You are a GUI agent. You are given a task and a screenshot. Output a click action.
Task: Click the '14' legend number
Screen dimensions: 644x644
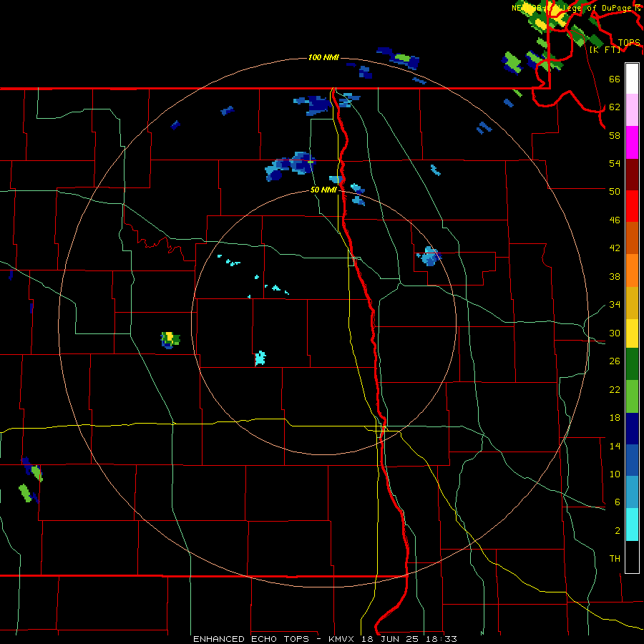pos(615,446)
